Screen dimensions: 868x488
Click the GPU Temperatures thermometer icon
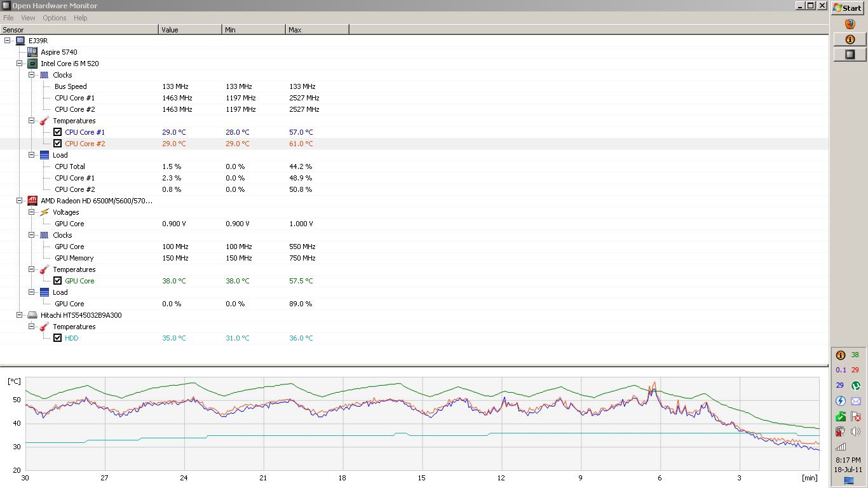point(44,269)
